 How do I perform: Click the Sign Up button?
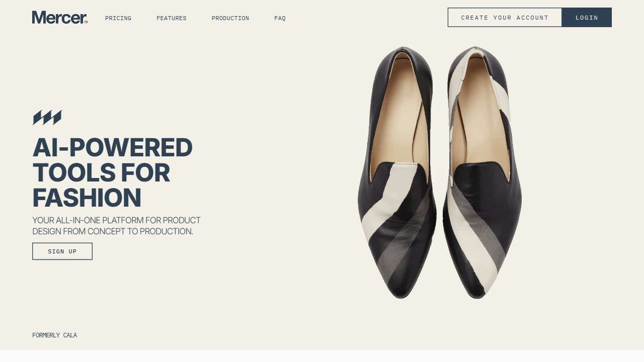coord(62,251)
